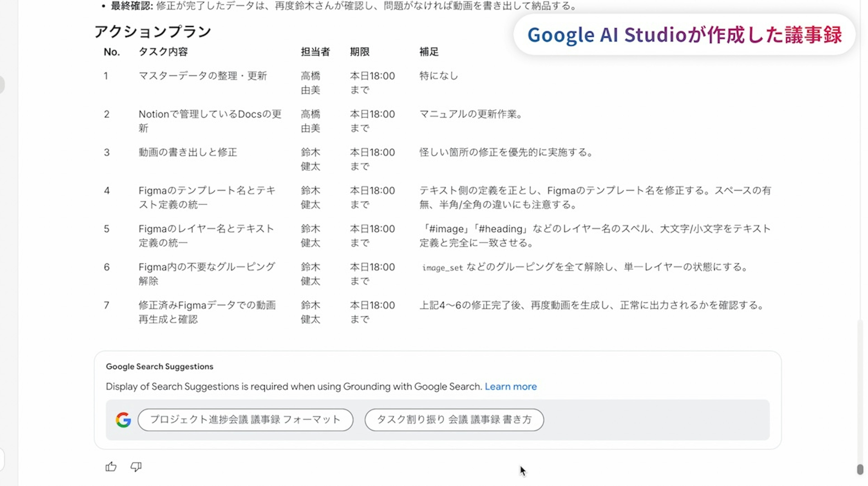868x486 pixels.
Task: Click the 特になし note in row 1
Action: (439, 76)
